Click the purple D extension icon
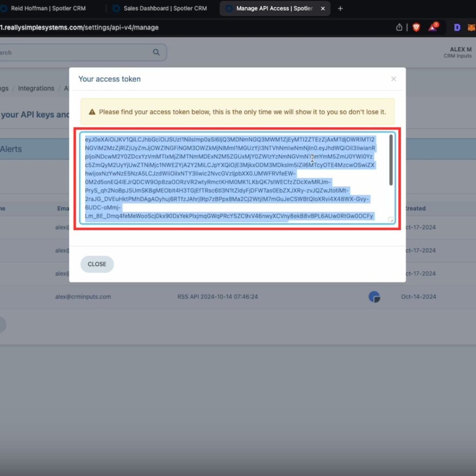The height and width of the screenshot is (476, 476). pyautogui.click(x=457, y=27)
